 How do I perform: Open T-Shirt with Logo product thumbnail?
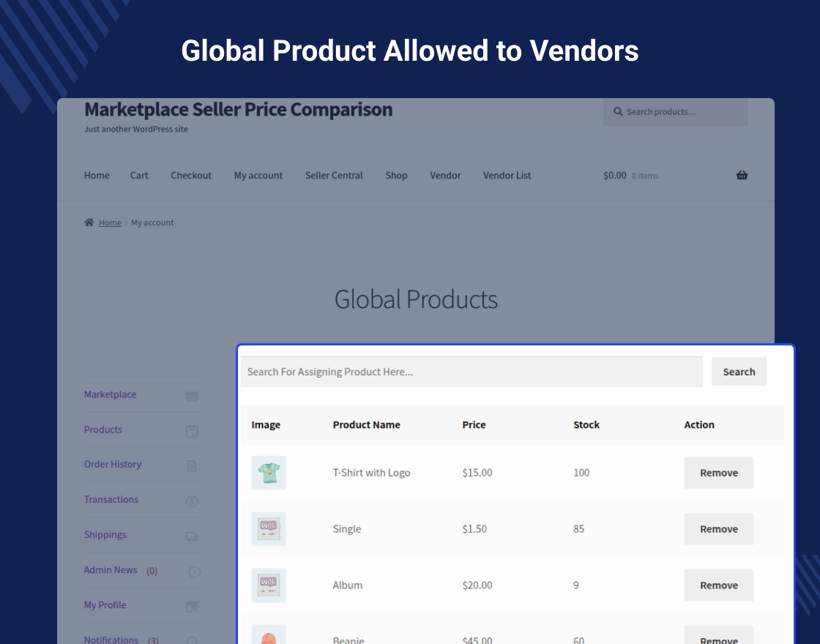269,473
